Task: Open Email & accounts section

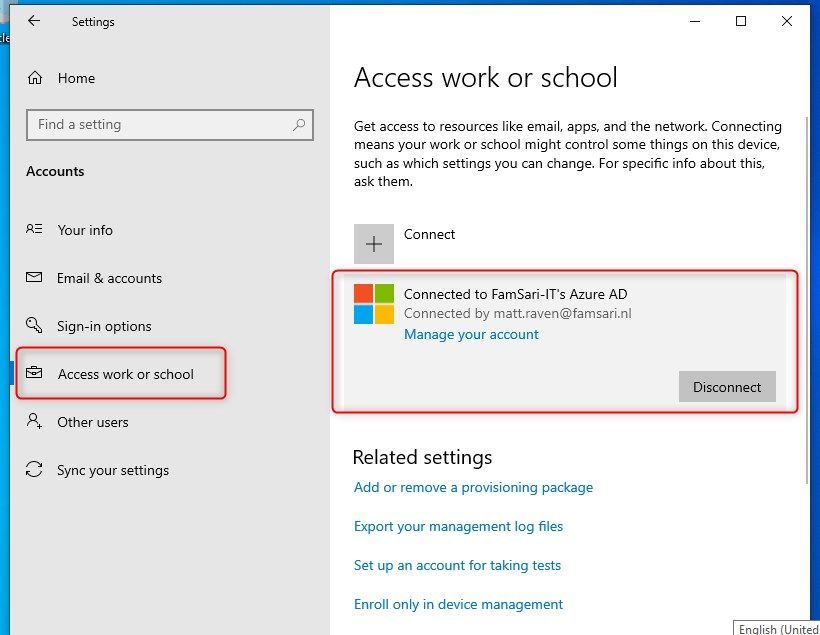Action: tap(109, 278)
